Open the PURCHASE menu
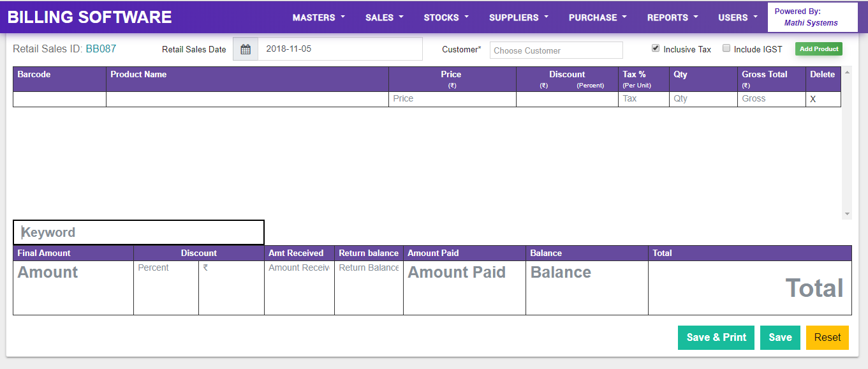This screenshot has width=868, height=369. 597,18
